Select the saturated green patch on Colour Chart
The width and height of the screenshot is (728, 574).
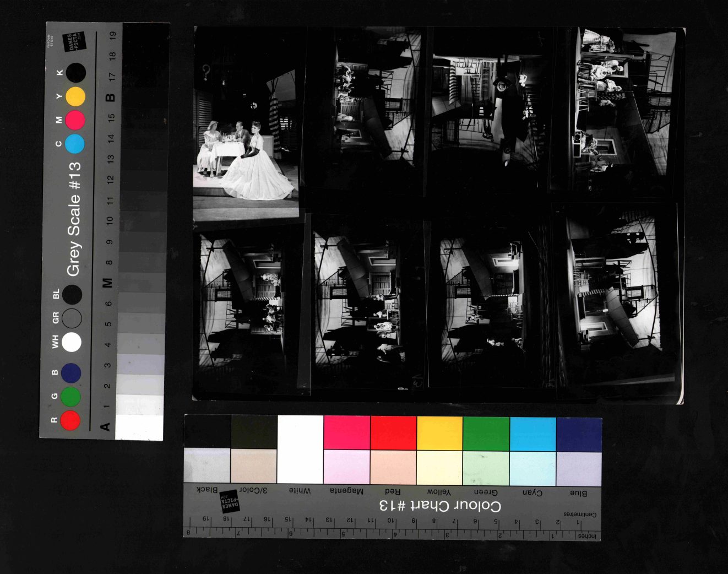[486, 434]
